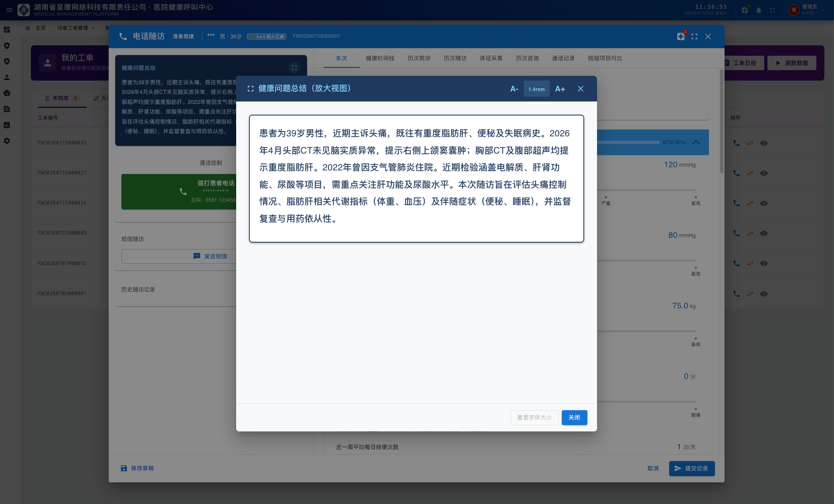834x504 pixels.
Task: Open the notification bell icon
Action: pyautogui.click(x=759, y=10)
